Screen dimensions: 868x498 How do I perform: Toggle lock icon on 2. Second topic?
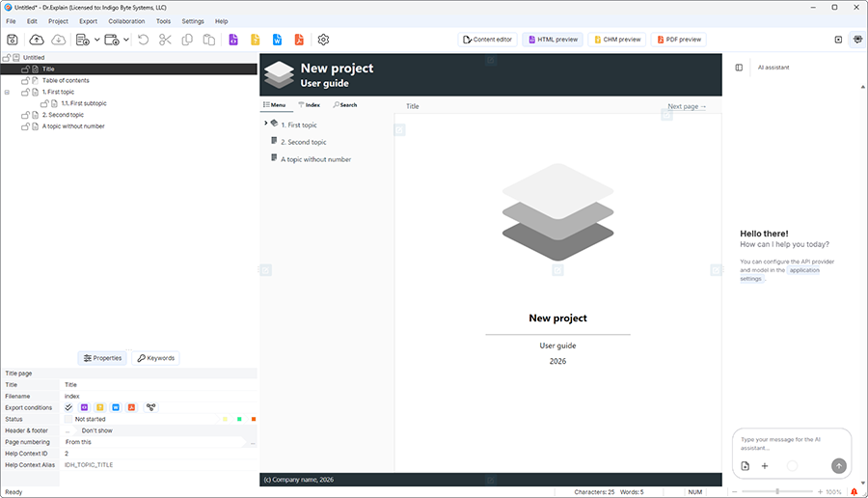click(x=25, y=115)
